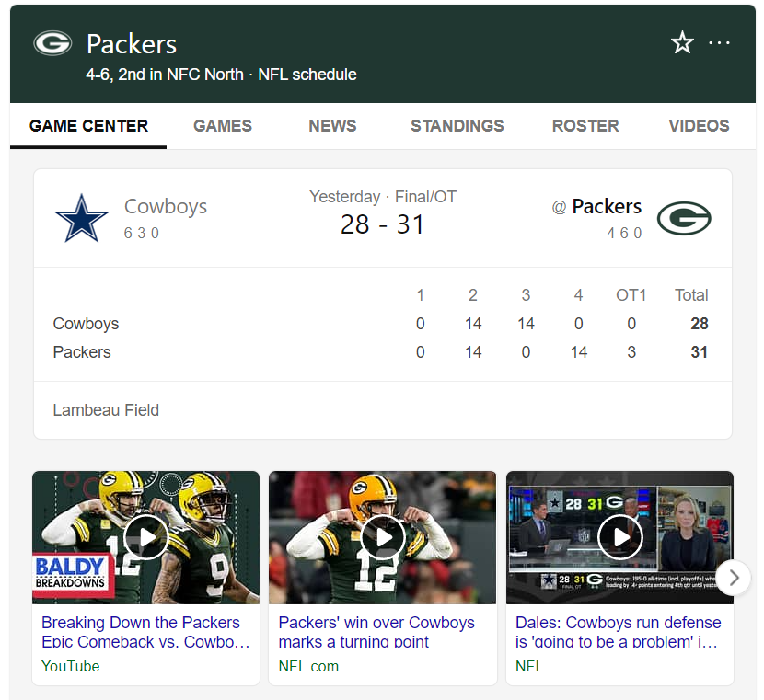Open 'Dales: Cowboys run defense' link

(x=618, y=632)
